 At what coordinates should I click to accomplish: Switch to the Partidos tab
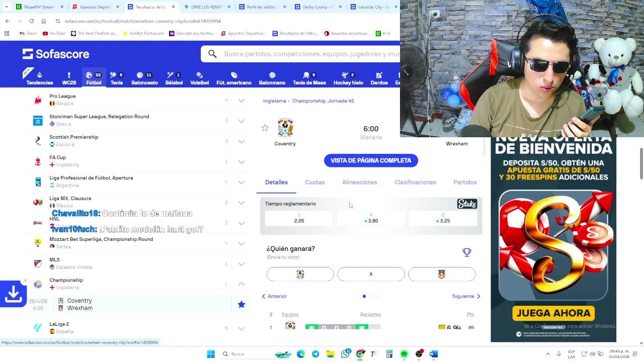point(465,182)
